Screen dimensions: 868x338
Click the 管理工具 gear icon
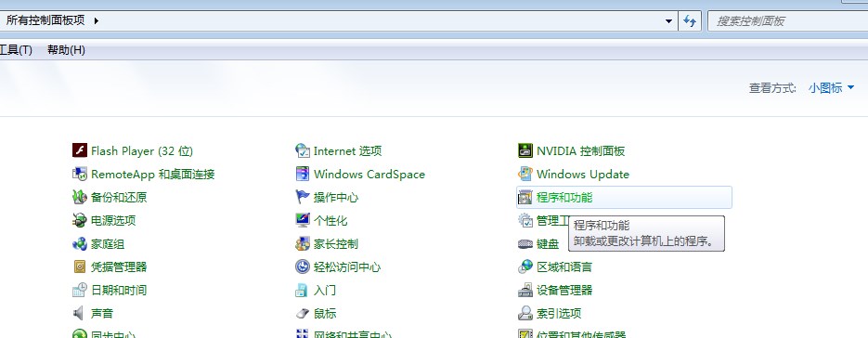pyautogui.click(x=525, y=220)
